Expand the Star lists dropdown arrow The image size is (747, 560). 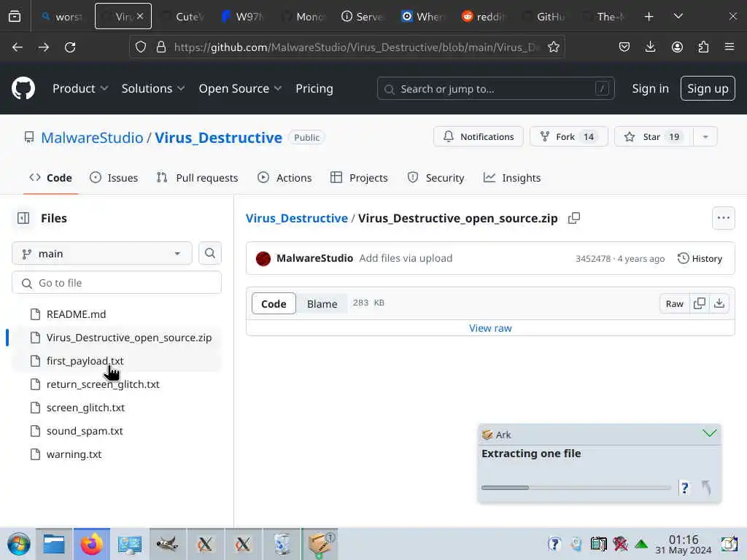[x=705, y=137]
